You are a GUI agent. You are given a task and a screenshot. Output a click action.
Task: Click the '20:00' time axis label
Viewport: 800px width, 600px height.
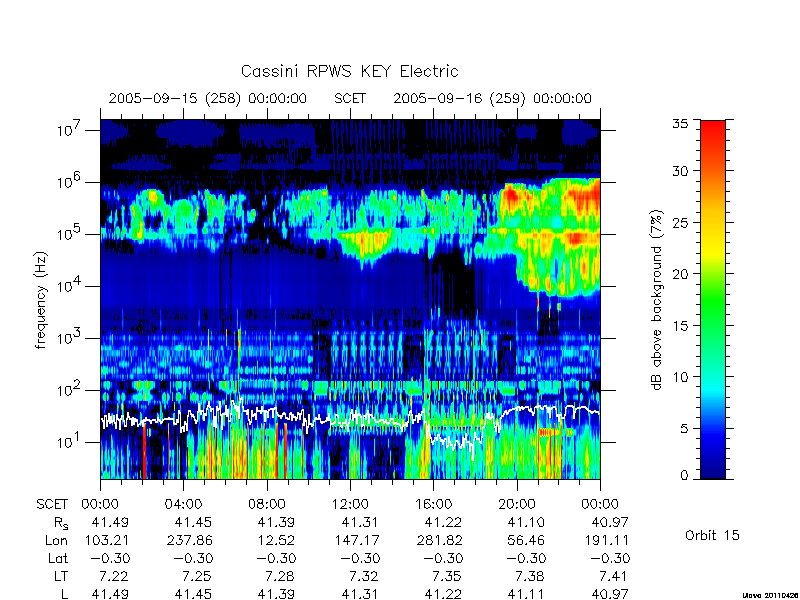(517, 505)
